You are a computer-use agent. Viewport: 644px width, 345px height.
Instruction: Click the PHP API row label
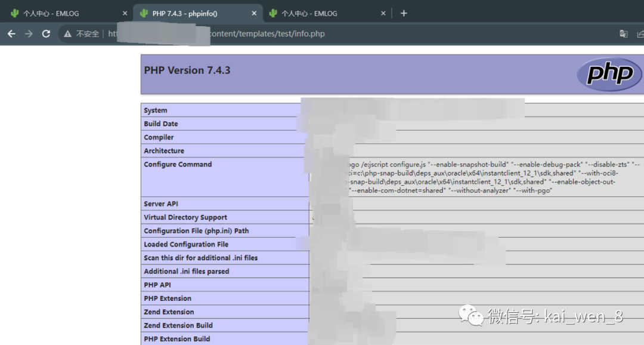click(157, 285)
